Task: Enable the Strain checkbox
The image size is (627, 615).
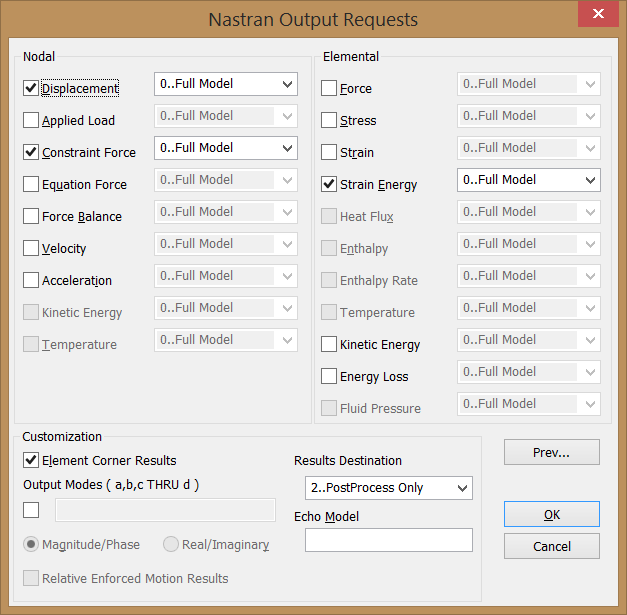Action: click(329, 152)
